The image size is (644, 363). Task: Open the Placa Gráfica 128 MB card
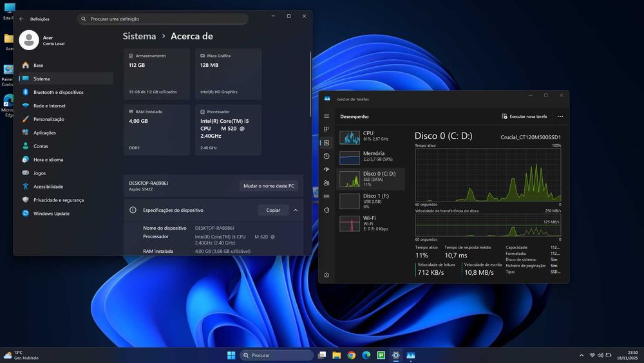[x=229, y=74]
